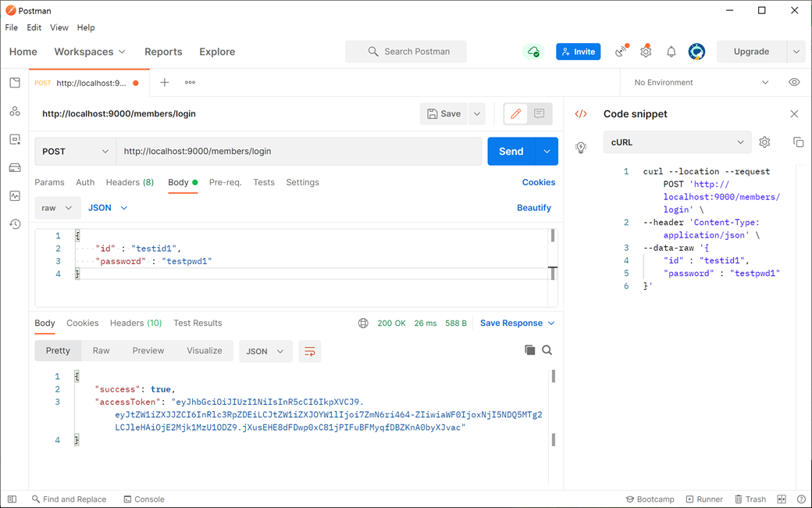Open the Mock Servers sidebar icon

tap(15, 167)
